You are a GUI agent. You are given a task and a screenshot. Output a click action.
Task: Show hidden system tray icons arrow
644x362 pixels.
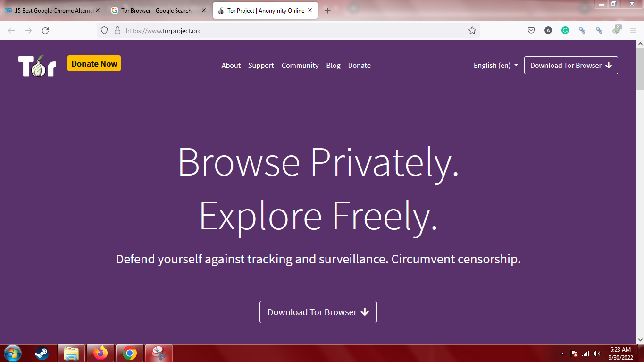coord(562,354)
